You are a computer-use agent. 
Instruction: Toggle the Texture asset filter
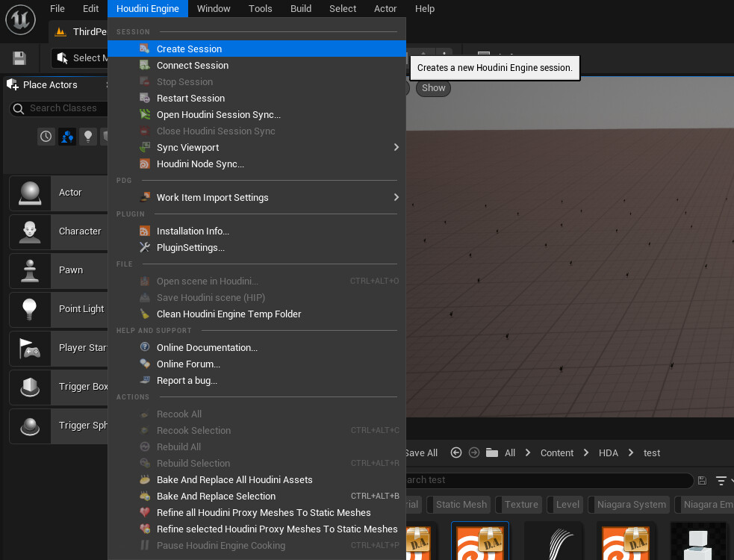(520, 505)
